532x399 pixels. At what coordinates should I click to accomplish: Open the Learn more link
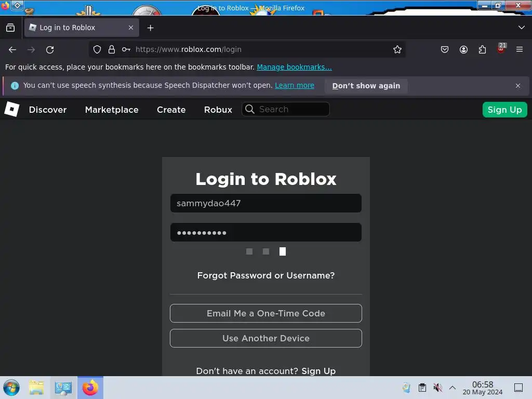click(295, 86)
